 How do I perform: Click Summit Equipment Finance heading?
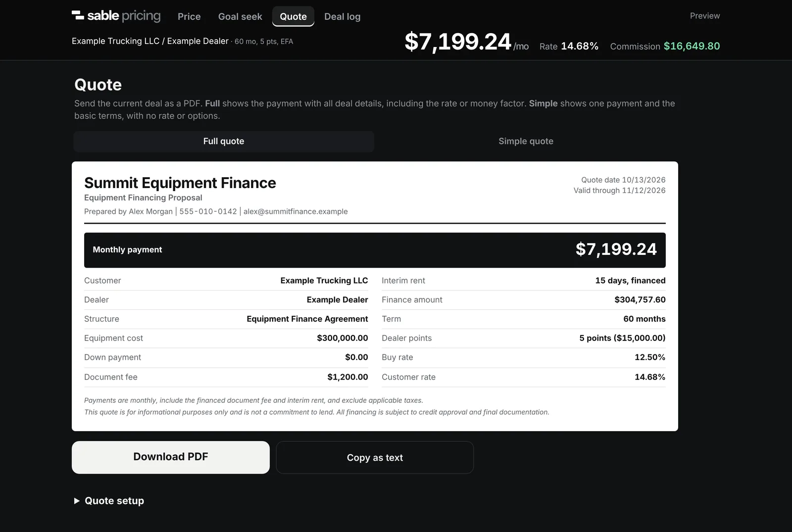pyautogui.click(x=180, y=183)
